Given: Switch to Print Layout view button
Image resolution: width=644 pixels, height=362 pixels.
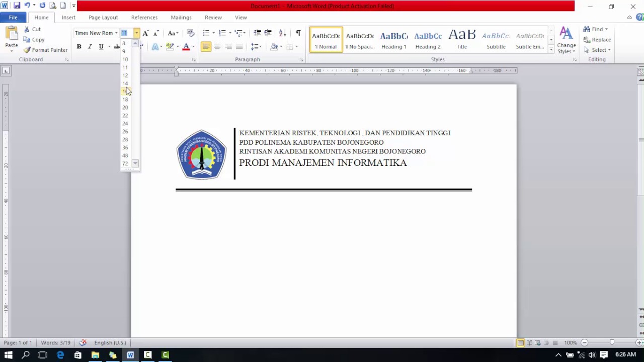Looking at the screenshot, I should pyautogui.click(x=520, y=343).
